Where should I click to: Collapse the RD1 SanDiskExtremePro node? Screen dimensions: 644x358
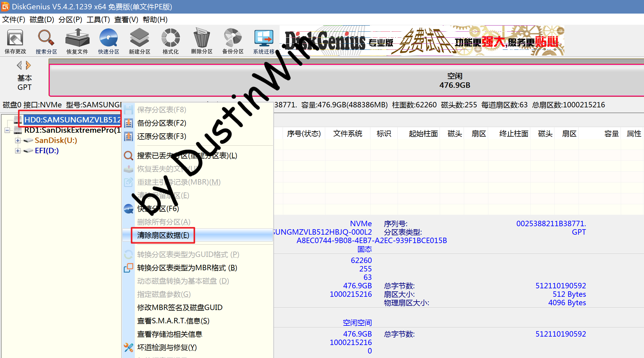pyautogui.click(x=7, y=130)
